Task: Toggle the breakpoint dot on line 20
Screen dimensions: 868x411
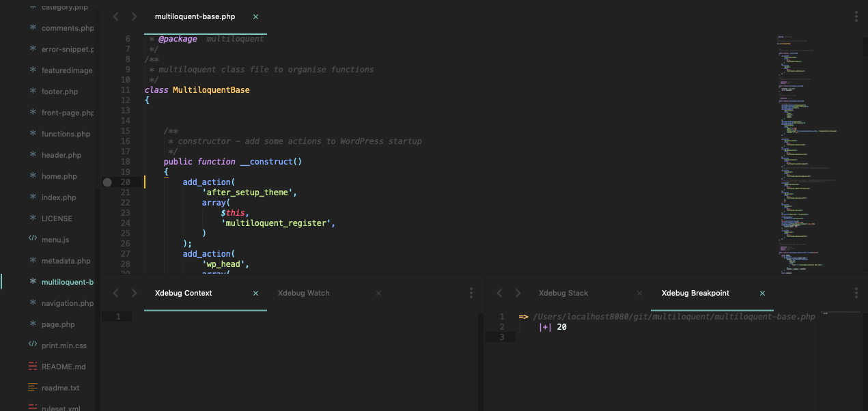Action: point(107,182)
